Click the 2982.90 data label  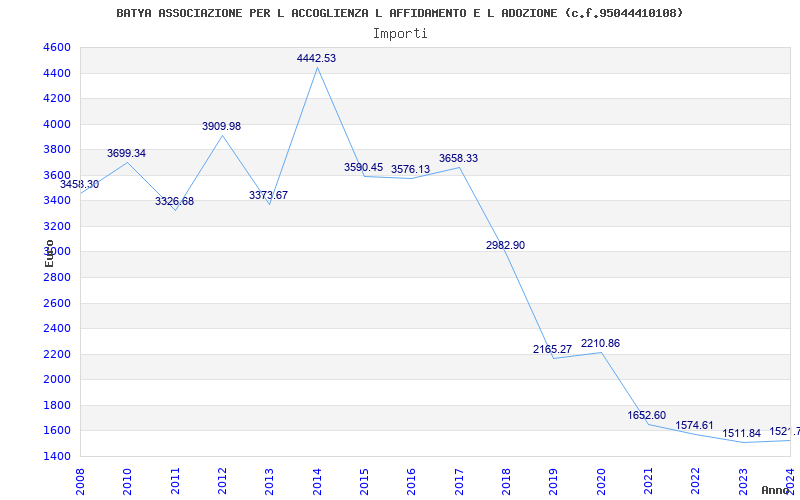pos(505,245)
